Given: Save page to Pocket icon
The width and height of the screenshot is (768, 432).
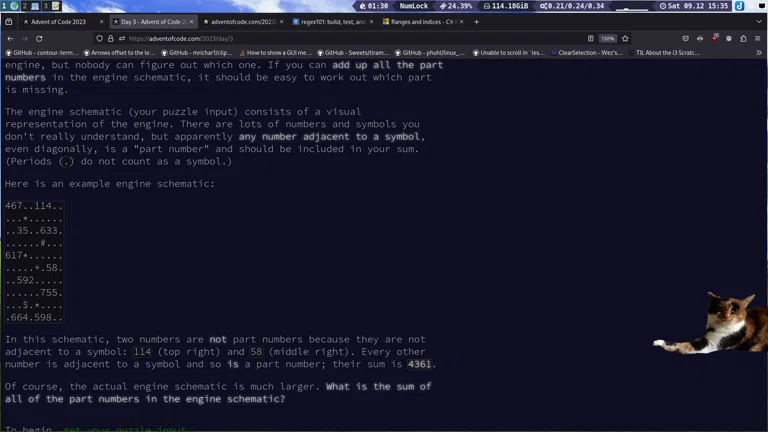Looking at the screenshot, I should point(685,39).
